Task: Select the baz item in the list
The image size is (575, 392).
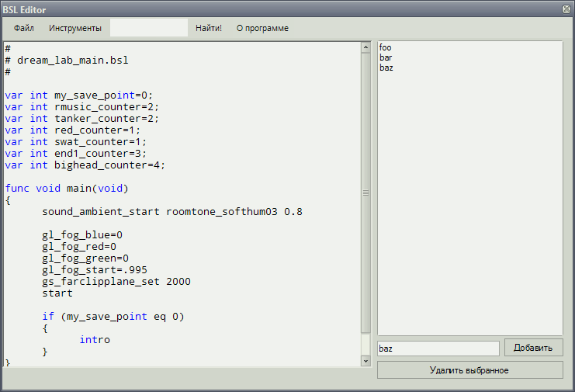Action: coord(386,68)
